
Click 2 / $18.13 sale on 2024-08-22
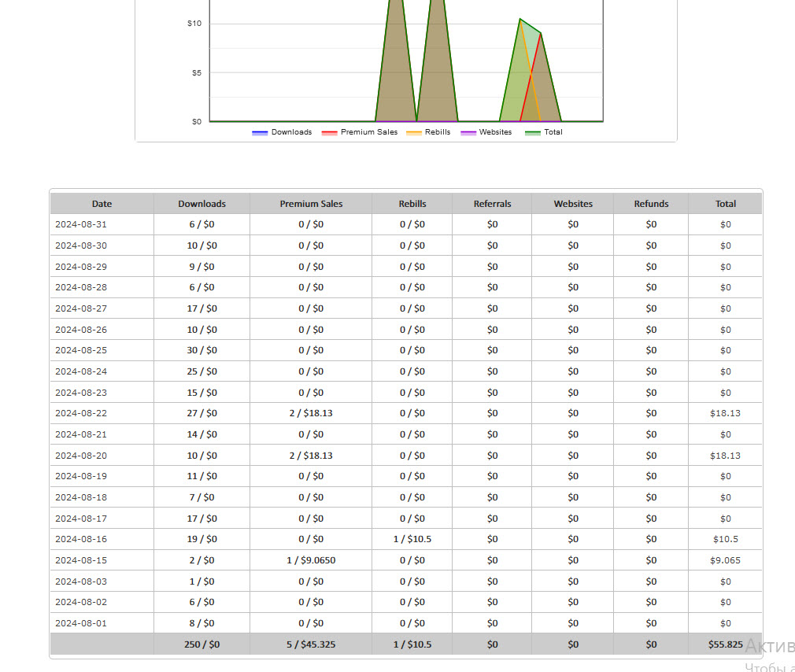(x=311, y=414)
